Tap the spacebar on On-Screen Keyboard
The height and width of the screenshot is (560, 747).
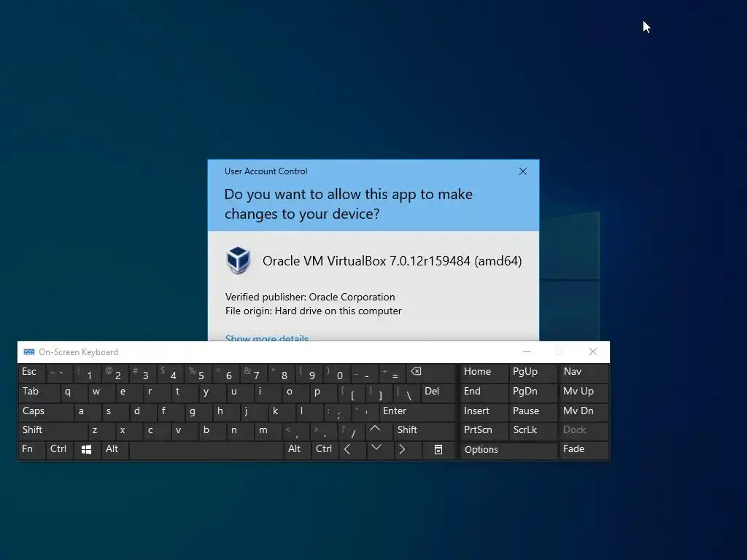click(x=206, y=450)
